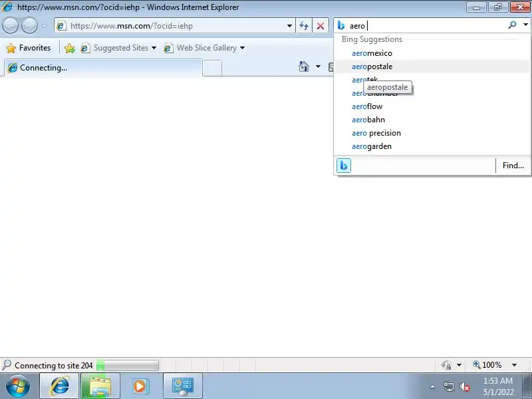
Task: Click the Back navigation button
Action: tap(10, 25)
